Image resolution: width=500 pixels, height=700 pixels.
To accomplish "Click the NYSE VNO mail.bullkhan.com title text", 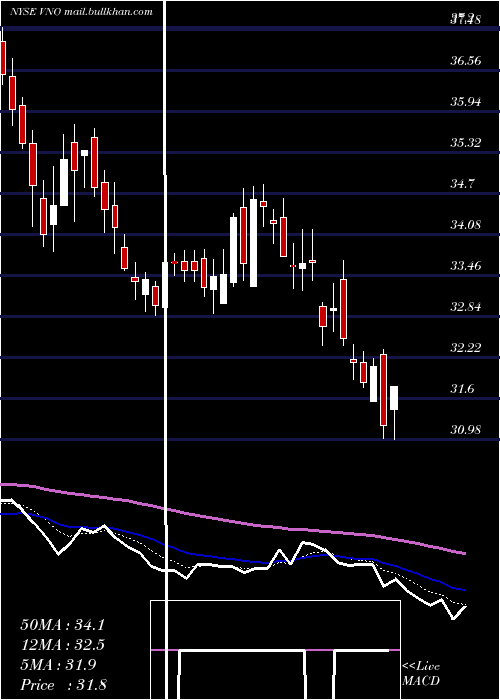I will coord(81,11).
